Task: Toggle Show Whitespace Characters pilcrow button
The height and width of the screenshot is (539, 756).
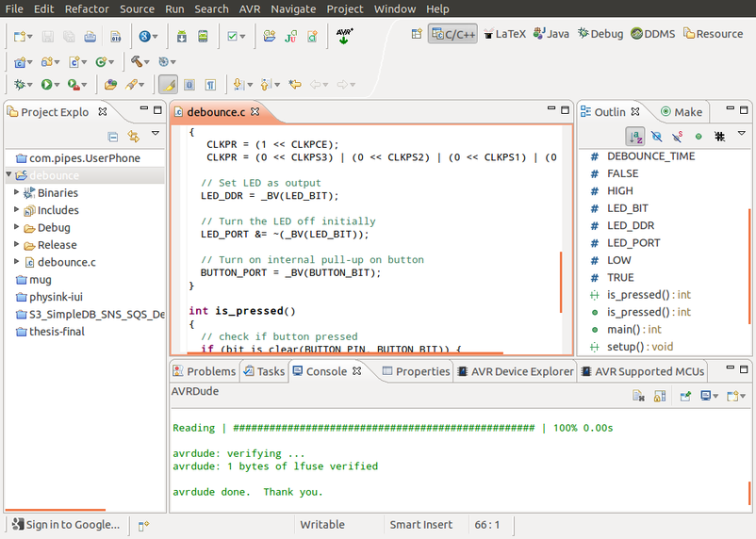Action: click(x=210, y=85)
